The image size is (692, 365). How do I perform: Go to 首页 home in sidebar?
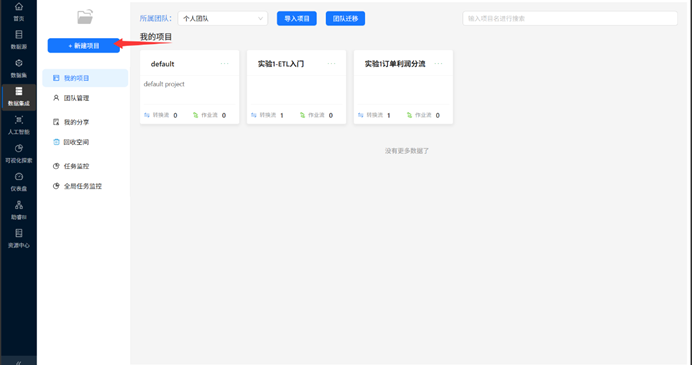(19, 12)
